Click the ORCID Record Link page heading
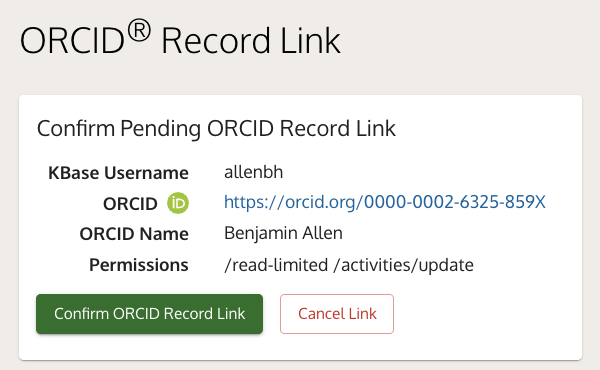 [180, 40]
